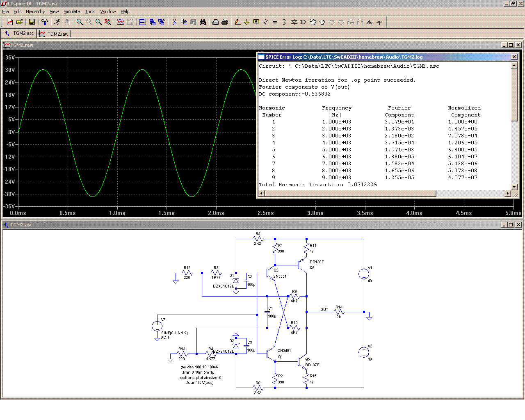The width and height of the screenshot is (525, 420).
Task: Place an Inductor from toolbar
Action: [284, 22]
